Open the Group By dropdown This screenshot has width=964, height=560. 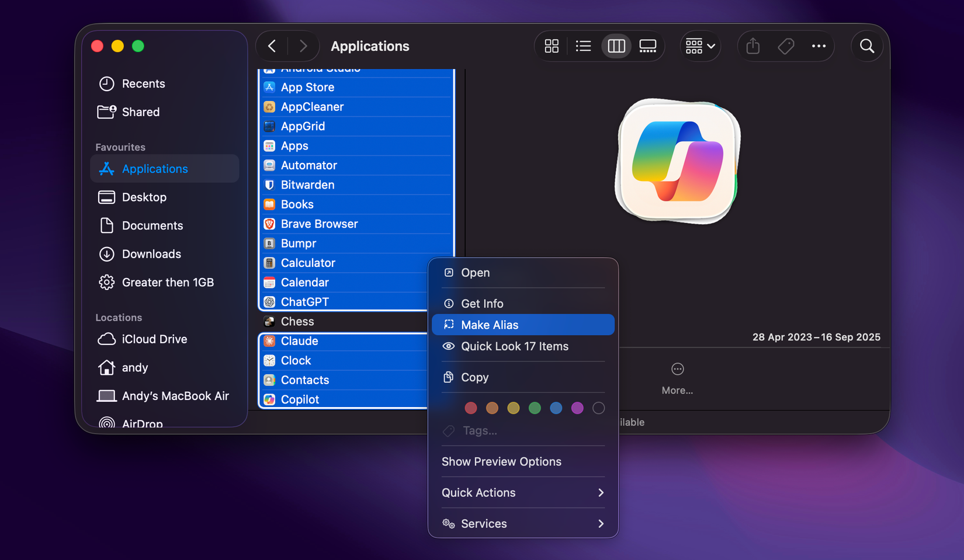[700, 46]
